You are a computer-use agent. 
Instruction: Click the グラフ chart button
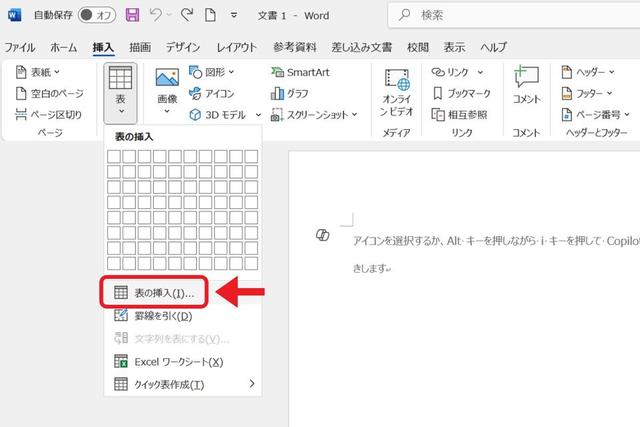click(x=289, y=93)
